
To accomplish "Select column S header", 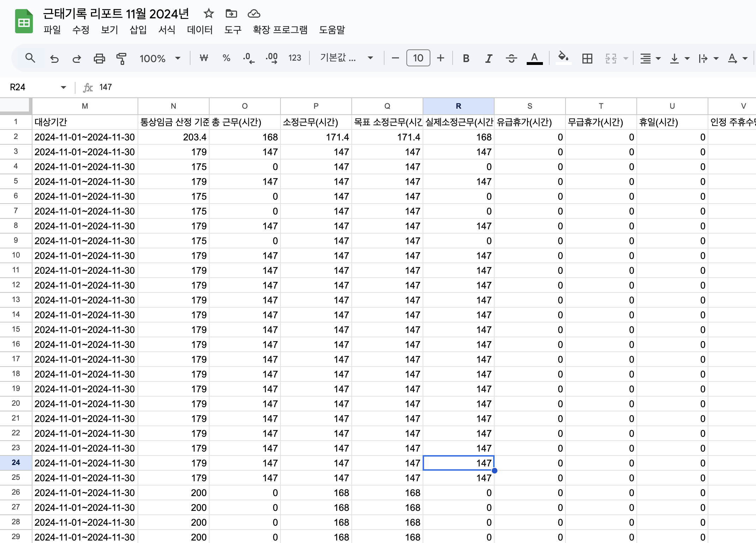I will 530,106.
